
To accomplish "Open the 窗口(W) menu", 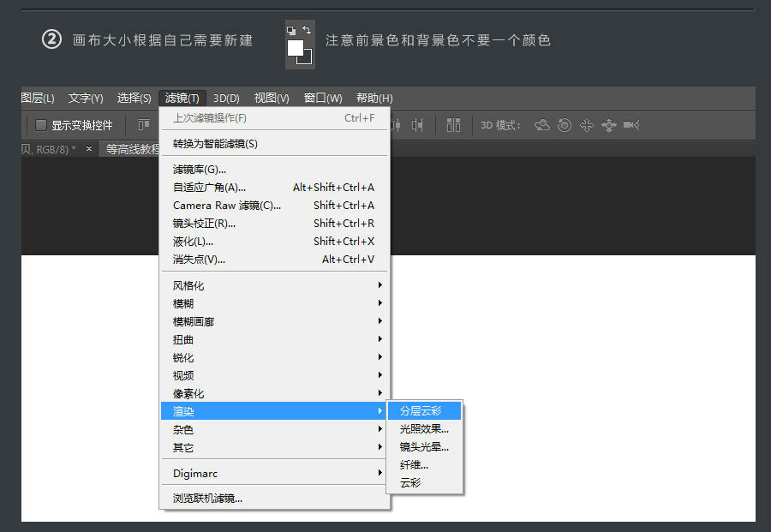I will pos(323,98).
